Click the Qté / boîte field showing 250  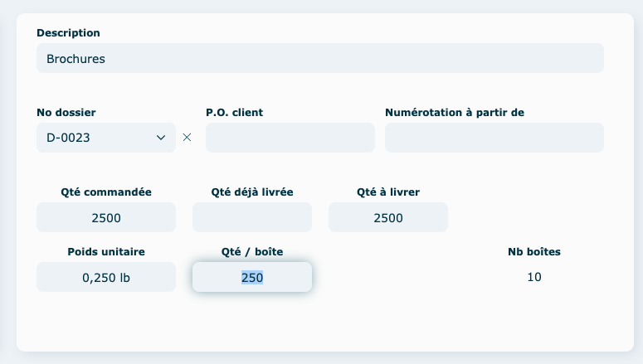pyautogui.click(x=251, y=277)
